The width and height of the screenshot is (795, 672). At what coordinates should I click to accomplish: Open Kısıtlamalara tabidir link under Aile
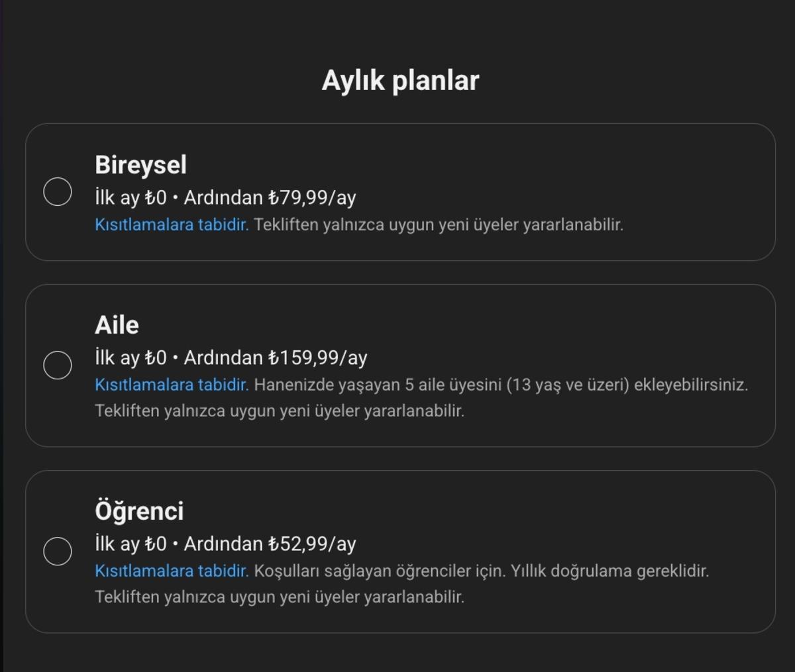tap(172, 385)
